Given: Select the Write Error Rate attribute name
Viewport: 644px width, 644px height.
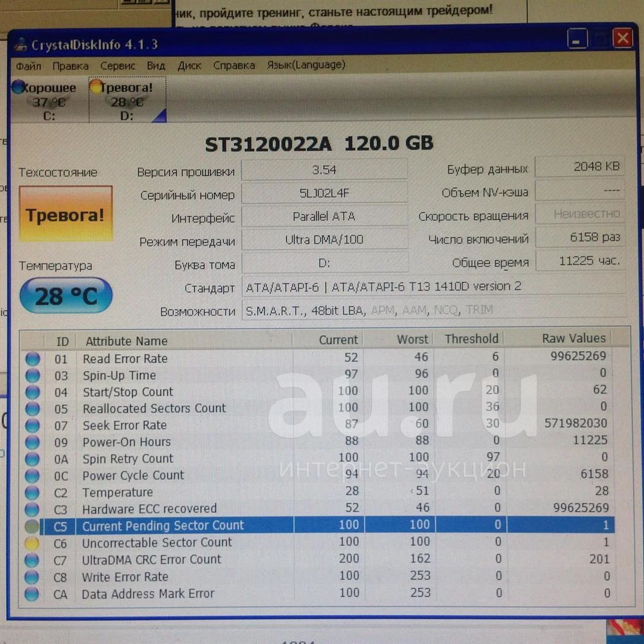Looking at the screenshot, I should tap(125, 577).
